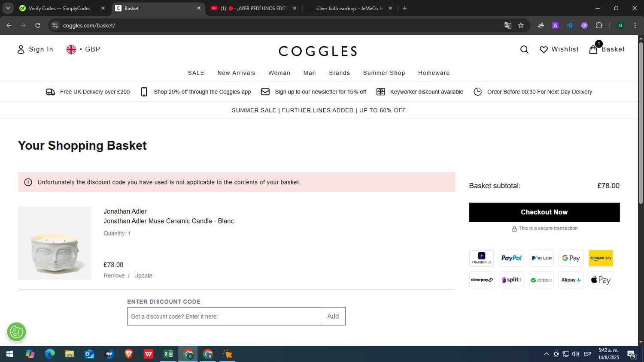This screenshot has width=644, height=362.
Task: Select the UK flag currency selector
Action: (71, 49)
